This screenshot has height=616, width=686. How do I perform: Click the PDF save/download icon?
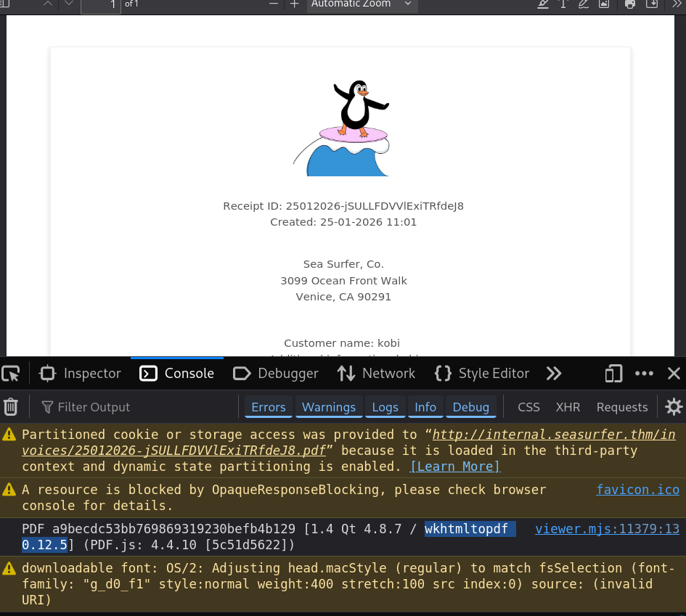pyautogui.click(x=652, y=4)
